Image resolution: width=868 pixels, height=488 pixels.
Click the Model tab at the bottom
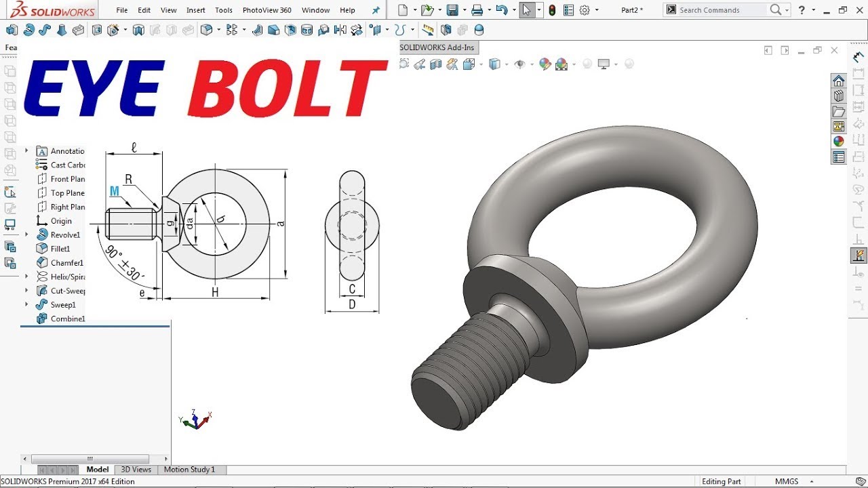tap(98, 469)
